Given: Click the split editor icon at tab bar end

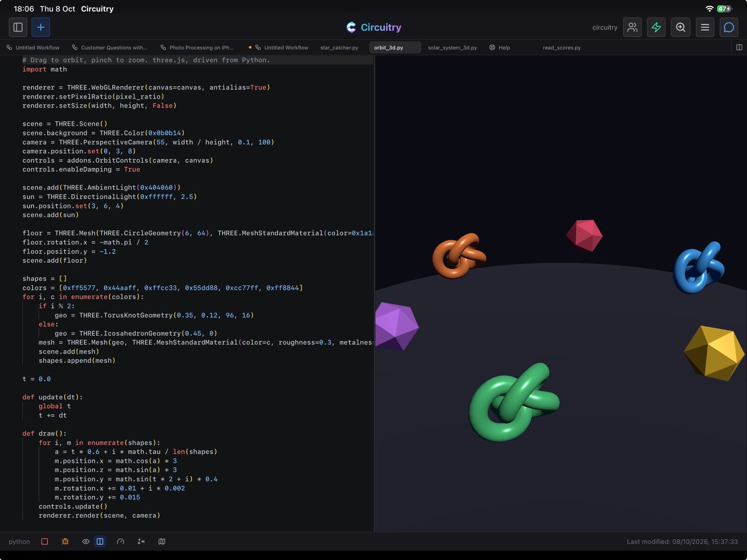Looking at the screenshot, I should pos(739,47).
